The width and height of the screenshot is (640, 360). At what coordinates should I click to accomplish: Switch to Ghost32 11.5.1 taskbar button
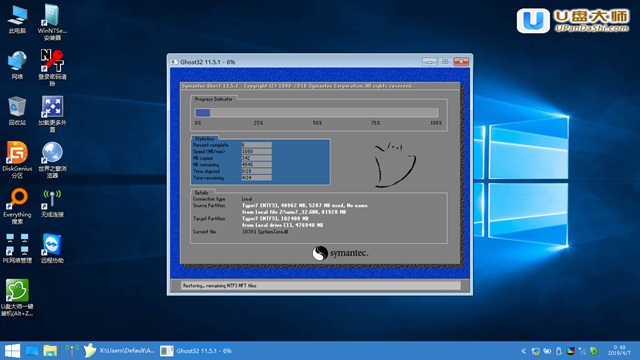point(197,351)
